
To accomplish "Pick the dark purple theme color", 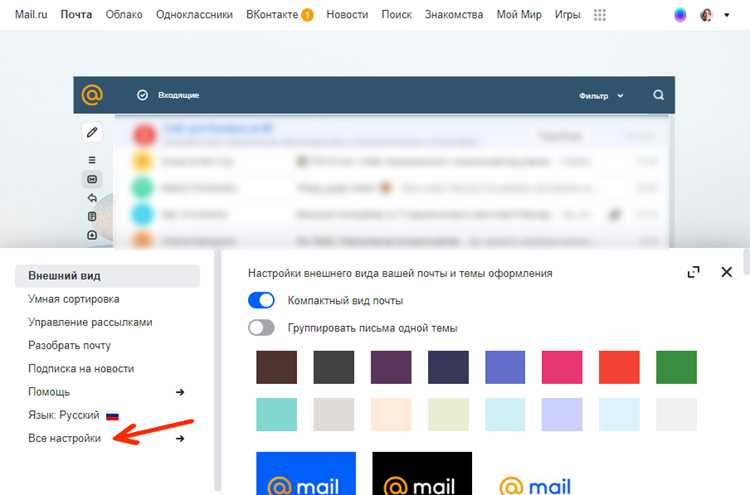I will 391,367.
